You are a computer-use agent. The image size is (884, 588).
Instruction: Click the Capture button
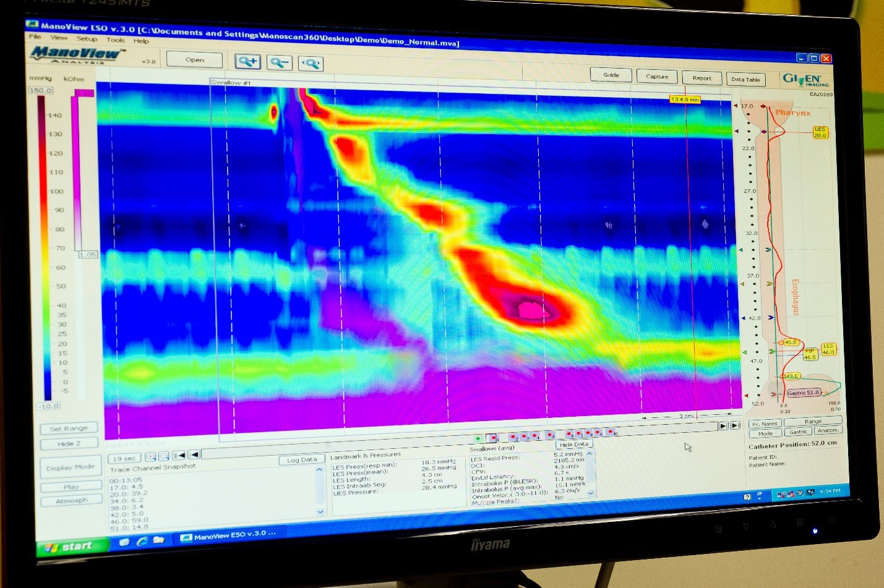(x=657, y=77)
